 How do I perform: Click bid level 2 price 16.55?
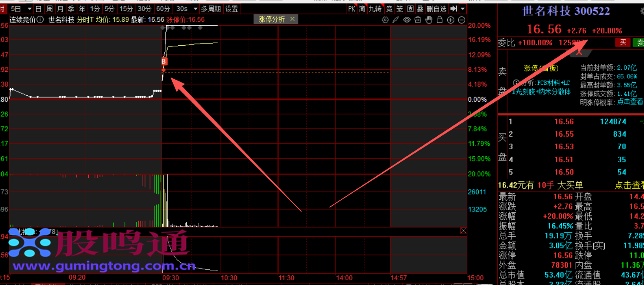coord(564,134)
